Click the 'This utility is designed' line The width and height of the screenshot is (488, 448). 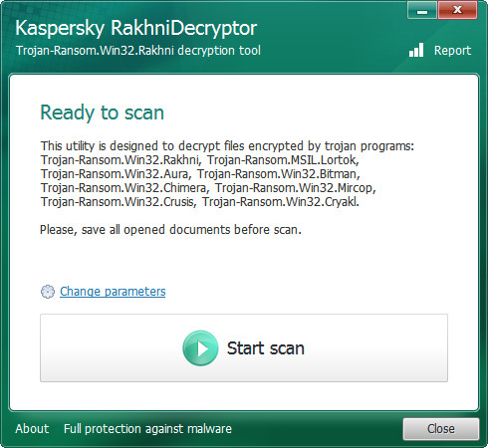tap(227, 146)
